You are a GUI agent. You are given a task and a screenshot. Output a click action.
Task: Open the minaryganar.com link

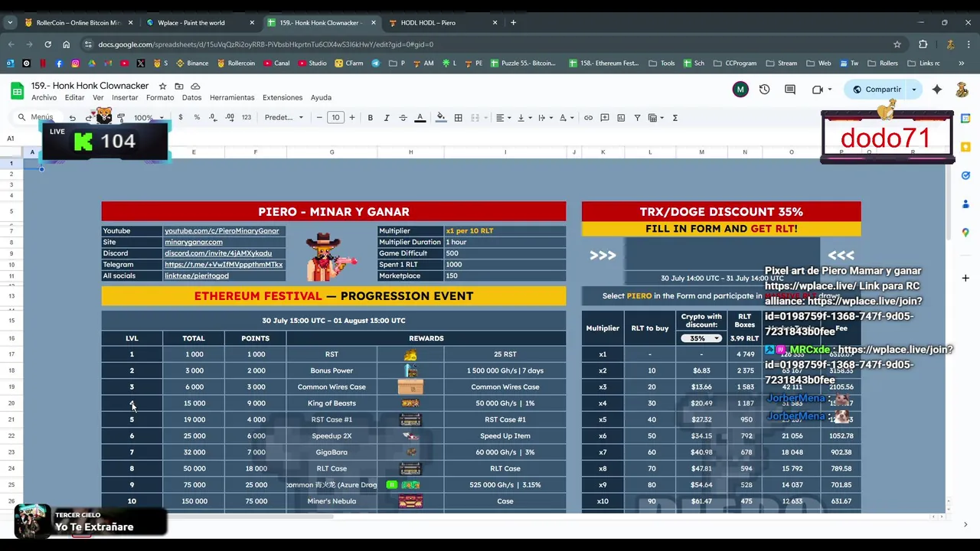click(x=194, y=242)
